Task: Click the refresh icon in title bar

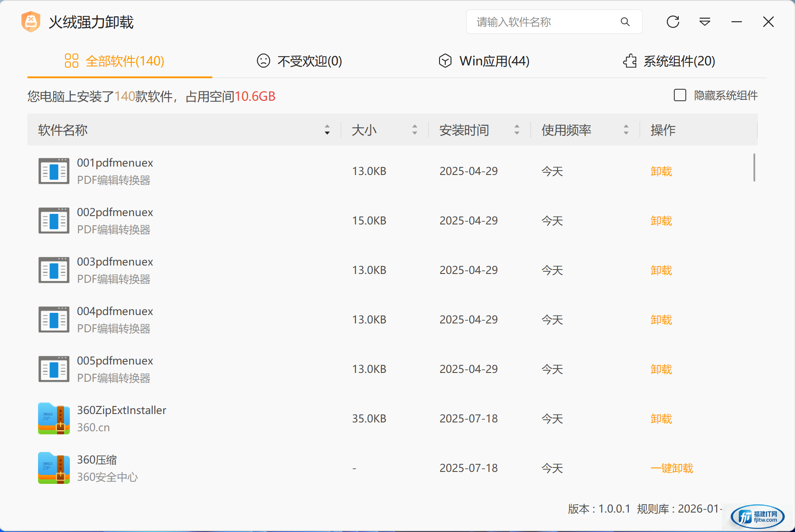Action: click(x=673, y=22)
